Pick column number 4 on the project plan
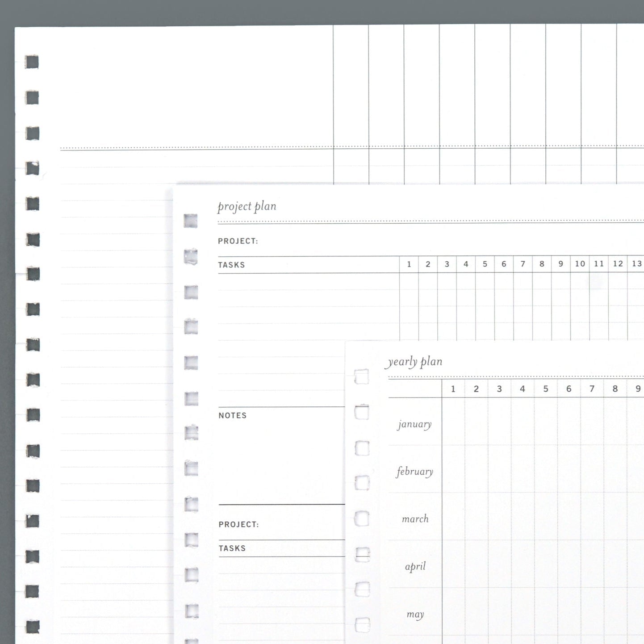Image resolution: width=644 pixels, height=644 pixels. pos(466,264)
